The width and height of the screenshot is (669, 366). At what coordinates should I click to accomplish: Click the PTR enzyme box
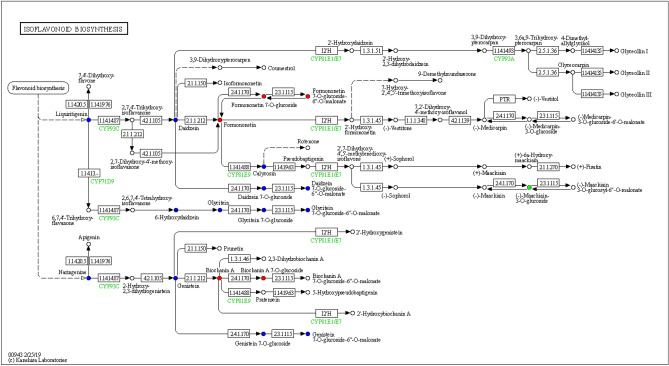504,99
